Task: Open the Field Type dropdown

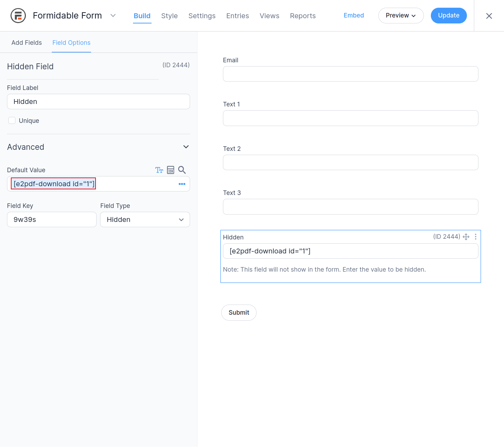Action: point(145,220)
